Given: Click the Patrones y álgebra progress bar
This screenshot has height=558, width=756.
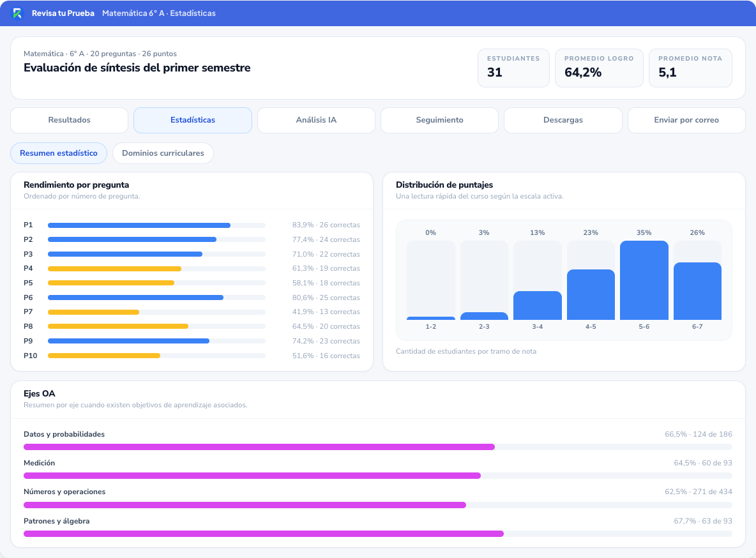Looking at the screenshot, I should pos(378,534).
